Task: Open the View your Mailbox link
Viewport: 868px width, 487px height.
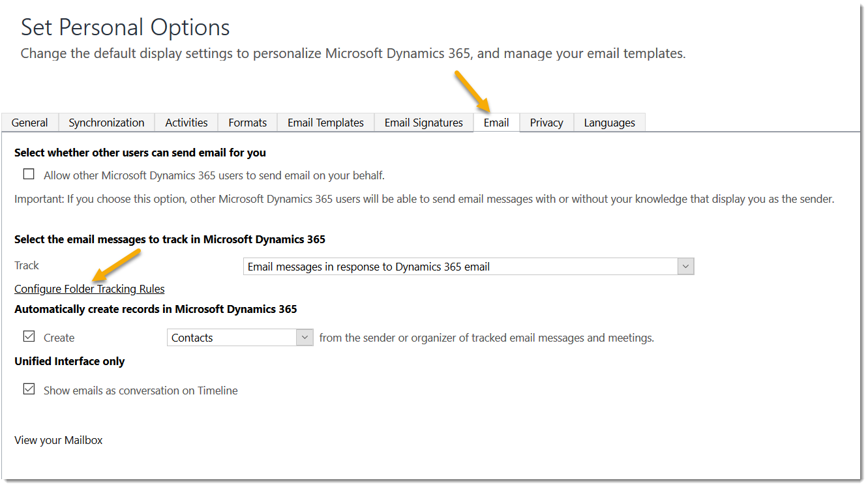Action: coord(59,440)
